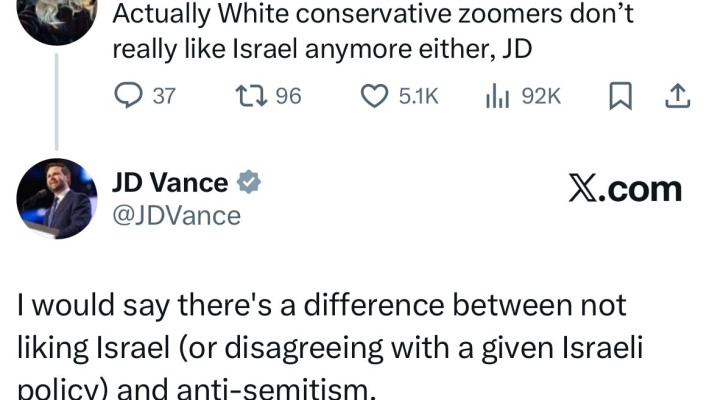Click the 92K views count
711x400 pixels.
pyautogui.click(x=542, y=96)
